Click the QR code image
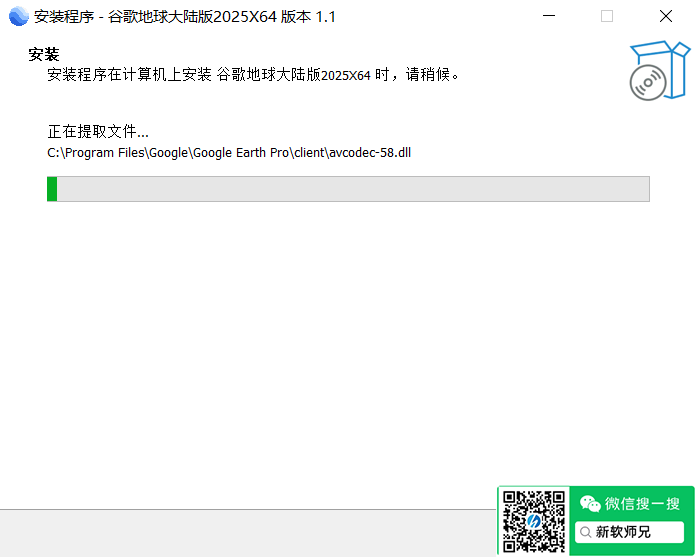Screen dimensions: 696x557 pyautogui.click(x=533, y=521)
